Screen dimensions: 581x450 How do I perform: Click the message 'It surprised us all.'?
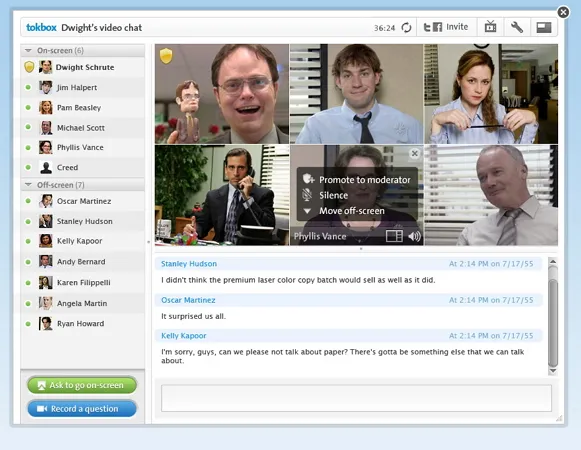coord(193,316)
